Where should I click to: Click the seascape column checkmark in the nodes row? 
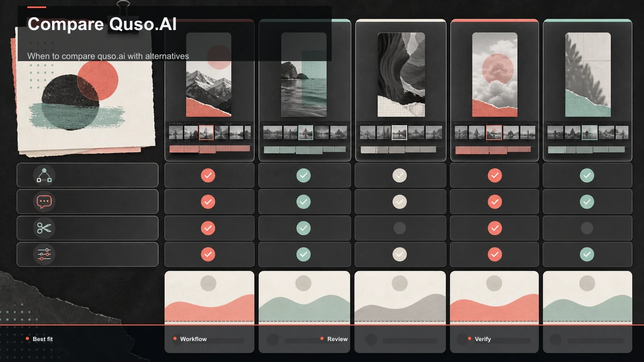(304, 175)
